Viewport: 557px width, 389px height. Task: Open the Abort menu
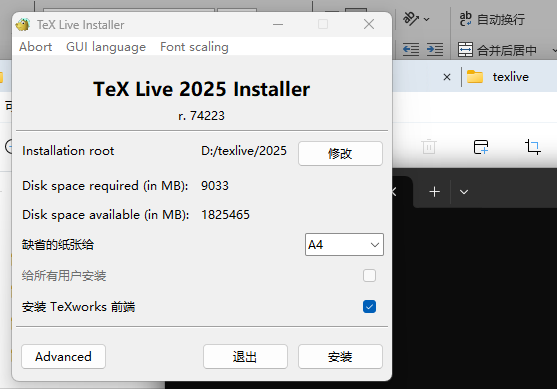coord(36,47)
